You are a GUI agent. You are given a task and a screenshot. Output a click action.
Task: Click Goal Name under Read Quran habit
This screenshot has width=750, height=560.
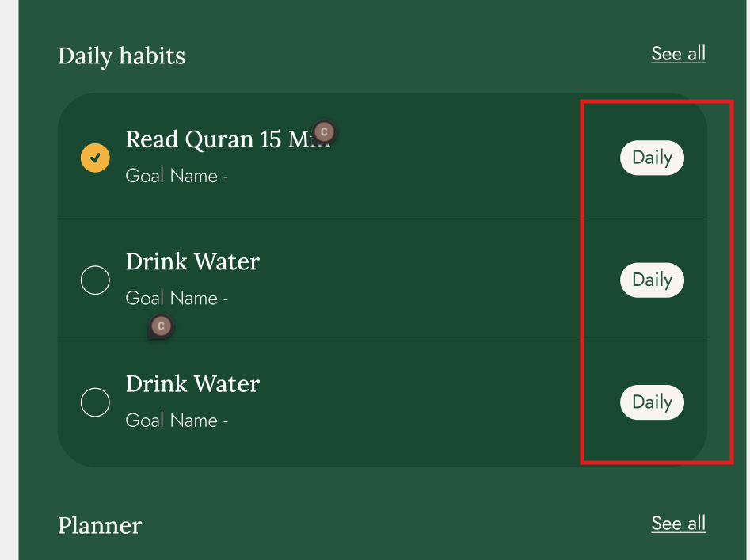177,176
